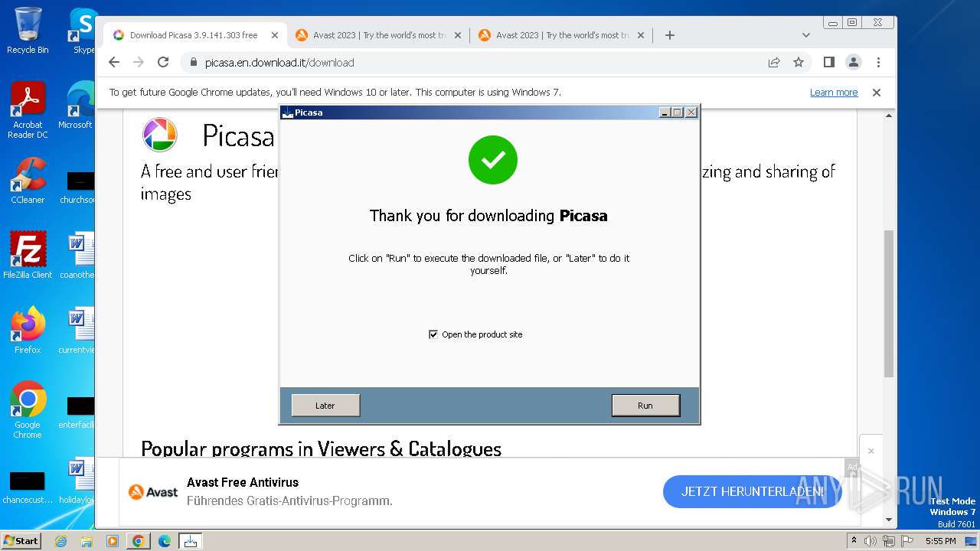Click Avast Free Antivirus ad title
The height and width of the screenshot is (551, 980).
coord(243,482)
